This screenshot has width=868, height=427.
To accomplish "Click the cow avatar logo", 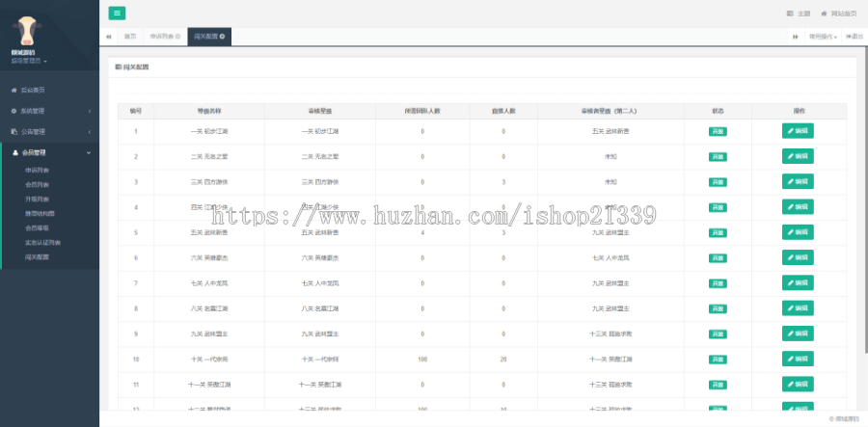I will pyautogui.click(x=27, y=31).
